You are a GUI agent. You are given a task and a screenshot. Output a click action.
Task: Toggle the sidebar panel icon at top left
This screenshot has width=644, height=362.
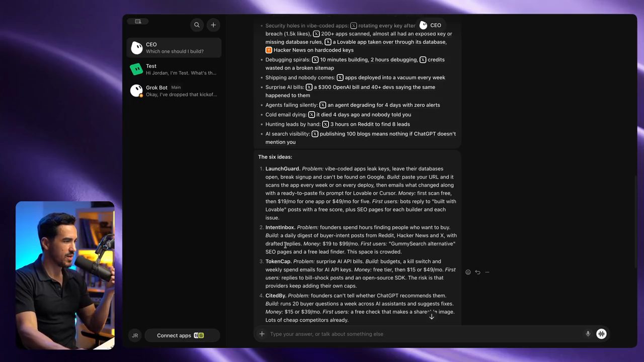click(x=138, y=21)
